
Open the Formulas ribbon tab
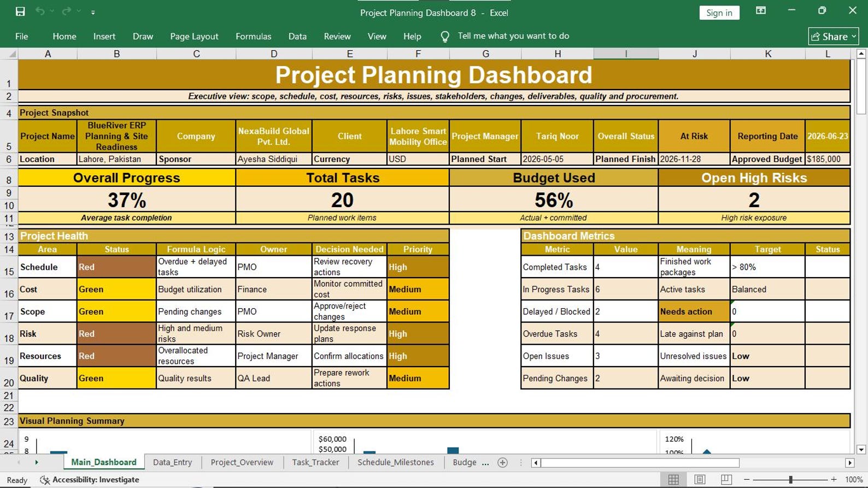[x=253, y=36]
